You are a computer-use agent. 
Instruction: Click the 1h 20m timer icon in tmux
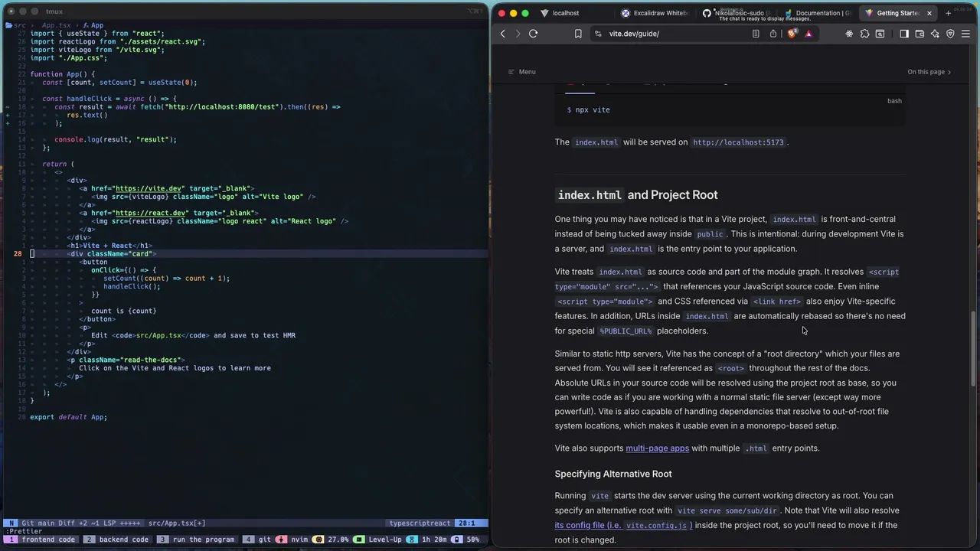click(413, 540)
